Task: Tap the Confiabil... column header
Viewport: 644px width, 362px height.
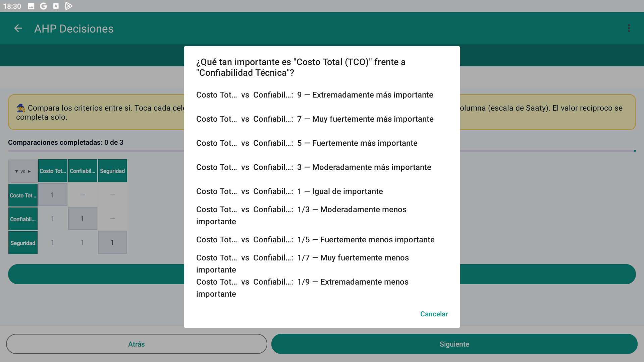Action: 83,171
